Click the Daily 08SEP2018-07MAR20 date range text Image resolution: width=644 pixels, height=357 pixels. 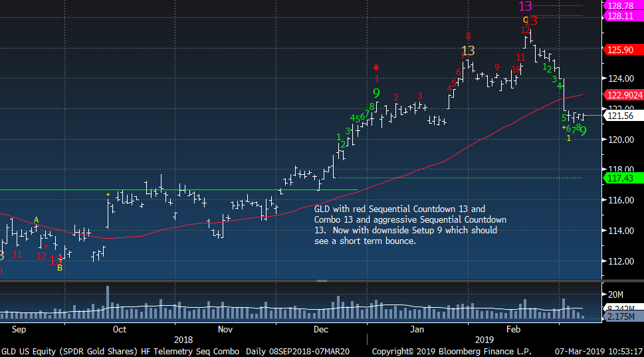coord(298,352)
